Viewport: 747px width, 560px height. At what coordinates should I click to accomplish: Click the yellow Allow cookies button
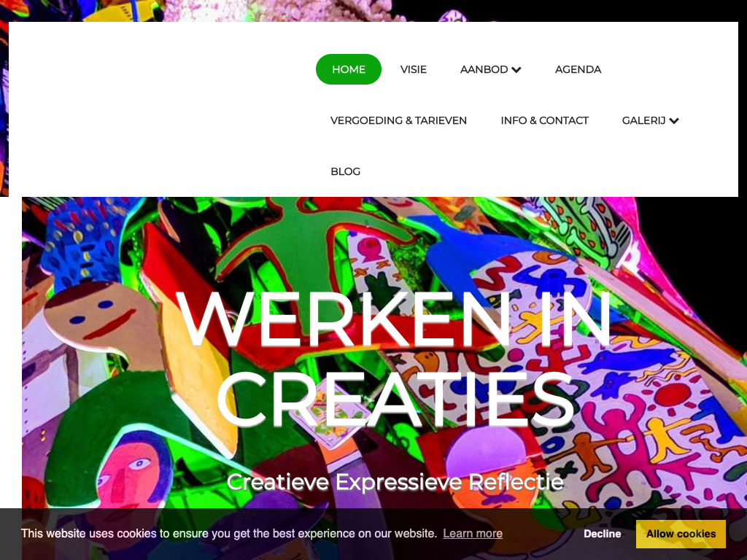[x=681, y=534]
